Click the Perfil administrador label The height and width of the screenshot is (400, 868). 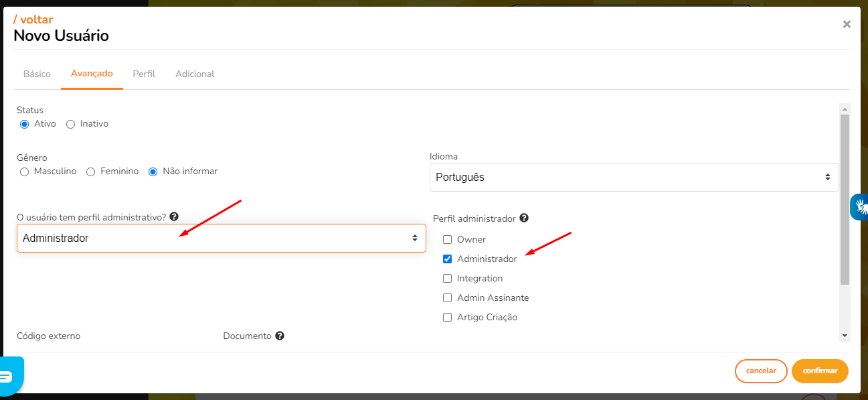pyautogui.click(x=474, y=218)
